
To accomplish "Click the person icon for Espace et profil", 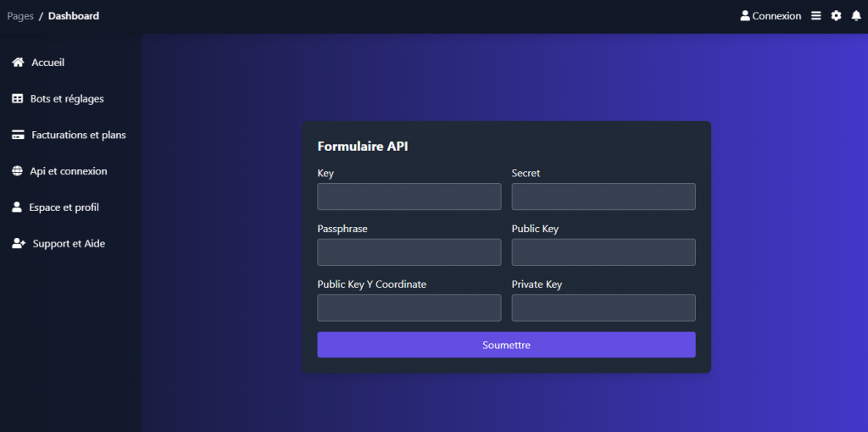I will point(17,208).
